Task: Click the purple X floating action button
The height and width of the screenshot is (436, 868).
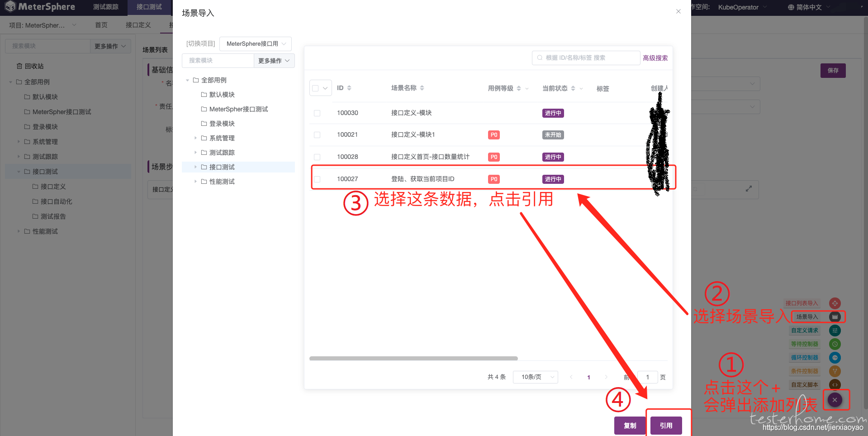Action: click(x=835, y=400)
